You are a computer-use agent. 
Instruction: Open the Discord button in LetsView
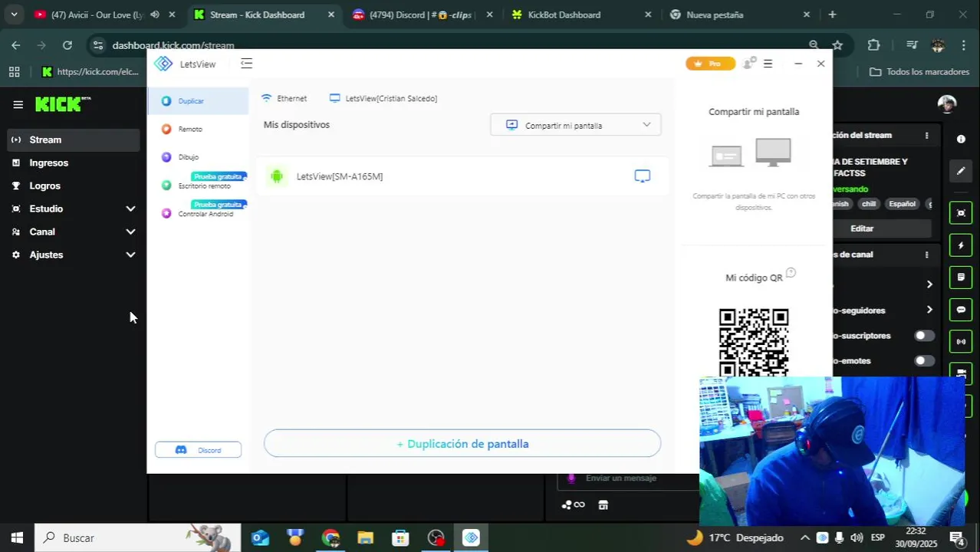pos(198,450)
